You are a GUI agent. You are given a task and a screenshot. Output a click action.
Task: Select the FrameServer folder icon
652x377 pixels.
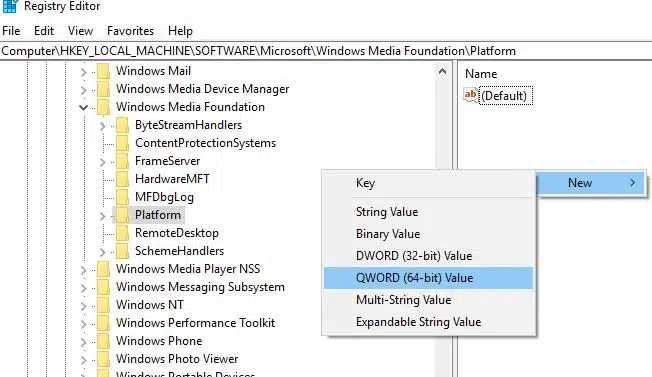tap(123, 161)
